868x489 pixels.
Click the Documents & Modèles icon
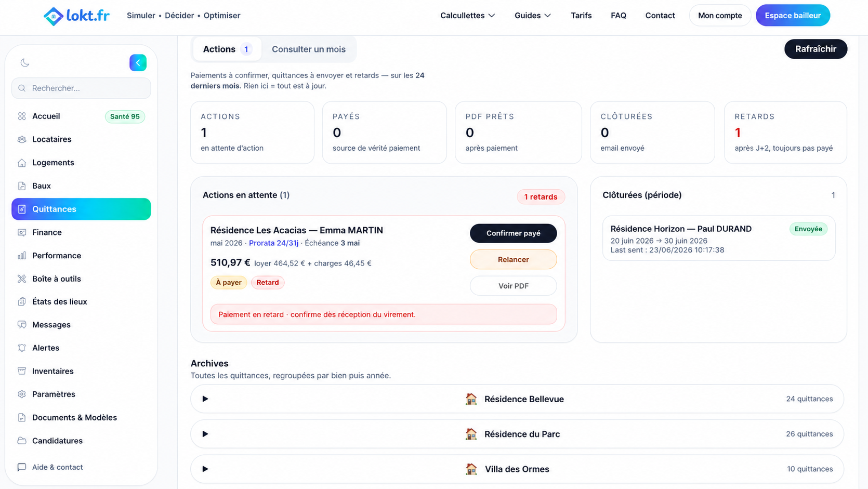22,418
